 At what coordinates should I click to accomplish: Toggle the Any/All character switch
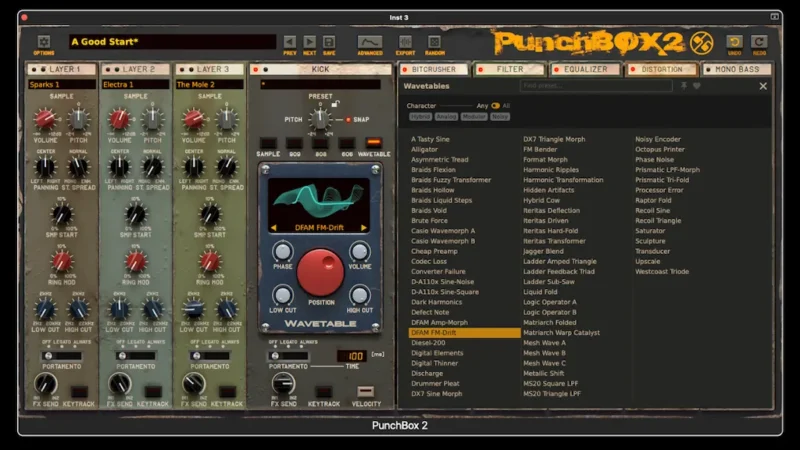pos(495,106)
